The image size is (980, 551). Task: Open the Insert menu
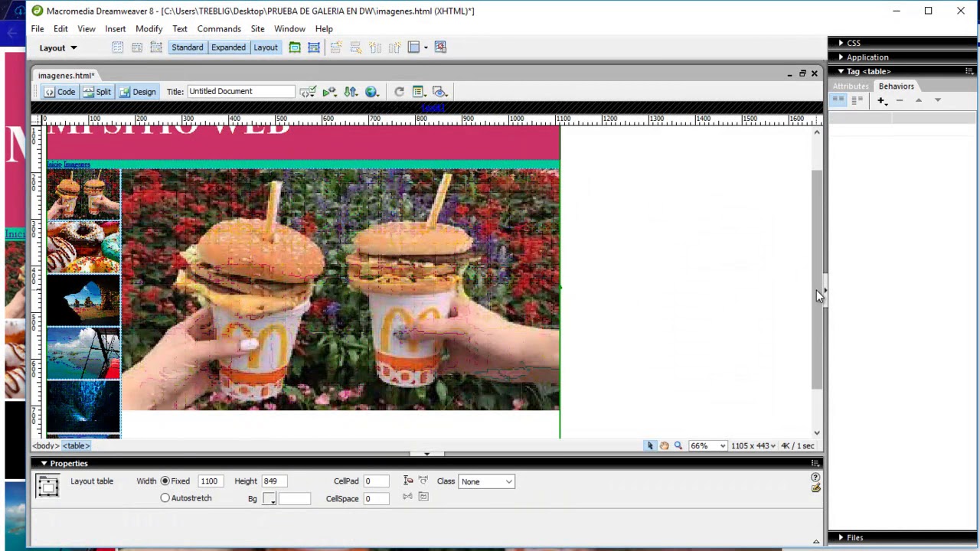tap(116, 29)
